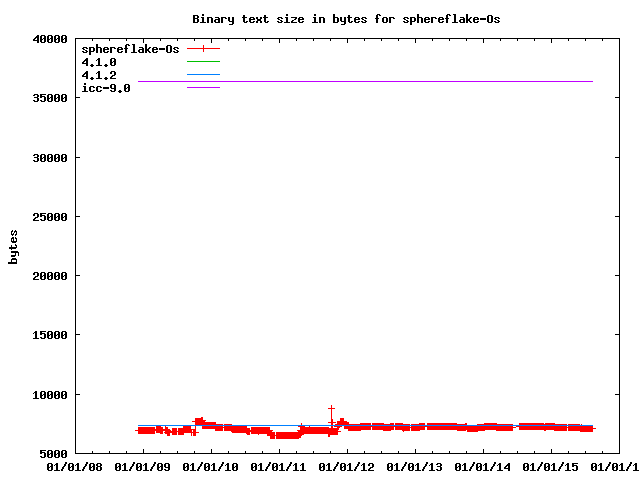Click the blue 4.1.2 legend line sample
This screenshot has height=480, width=640.
[203, 75]
